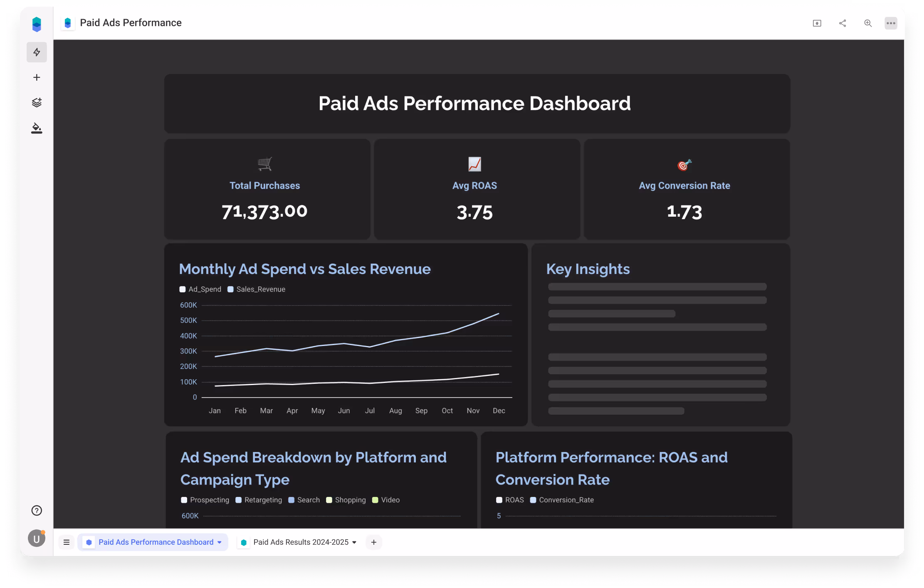The width and height of the screenshot is (924, 588).
Task: Open the paint bucket theme icon
Action: [x=37, y=128]
